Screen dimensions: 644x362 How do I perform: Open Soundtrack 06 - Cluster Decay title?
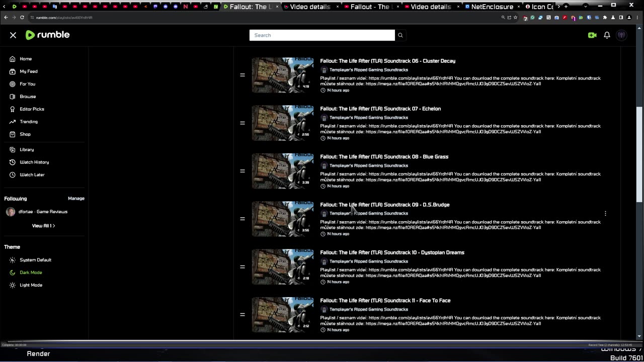click(x=387, y=61)
